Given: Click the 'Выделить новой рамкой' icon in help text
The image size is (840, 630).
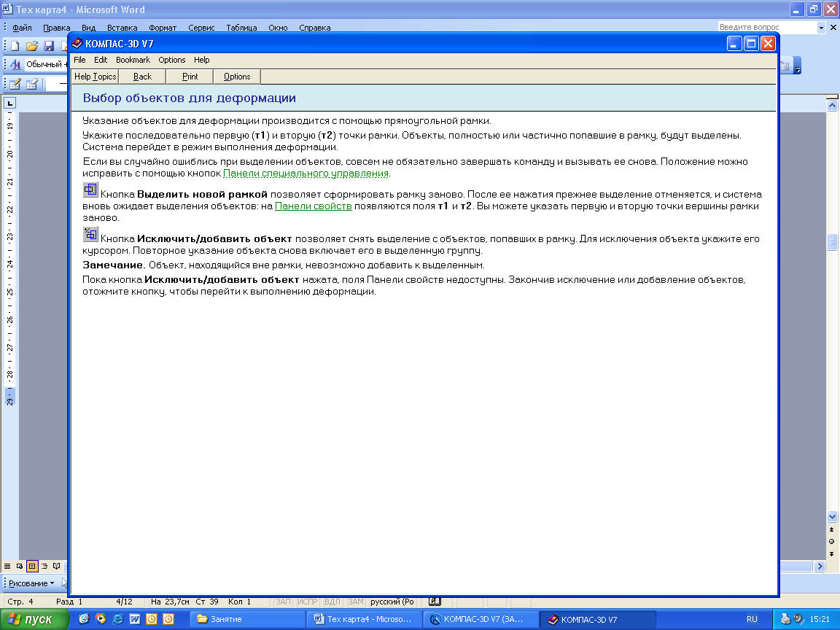Looking at the screenshot, I should (90, 190).
